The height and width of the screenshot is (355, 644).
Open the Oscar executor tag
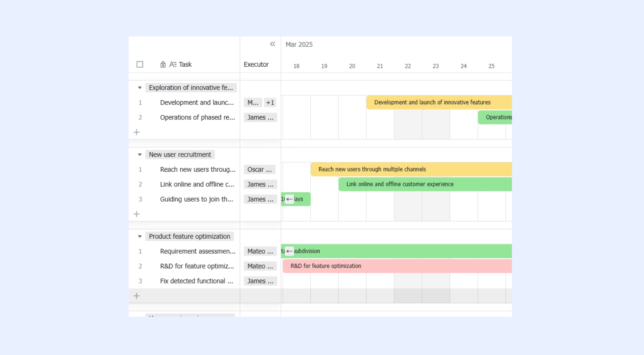tap(259, 170)
